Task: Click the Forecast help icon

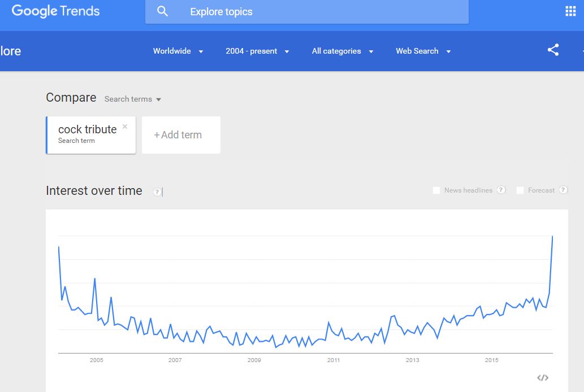Action: 564,190
